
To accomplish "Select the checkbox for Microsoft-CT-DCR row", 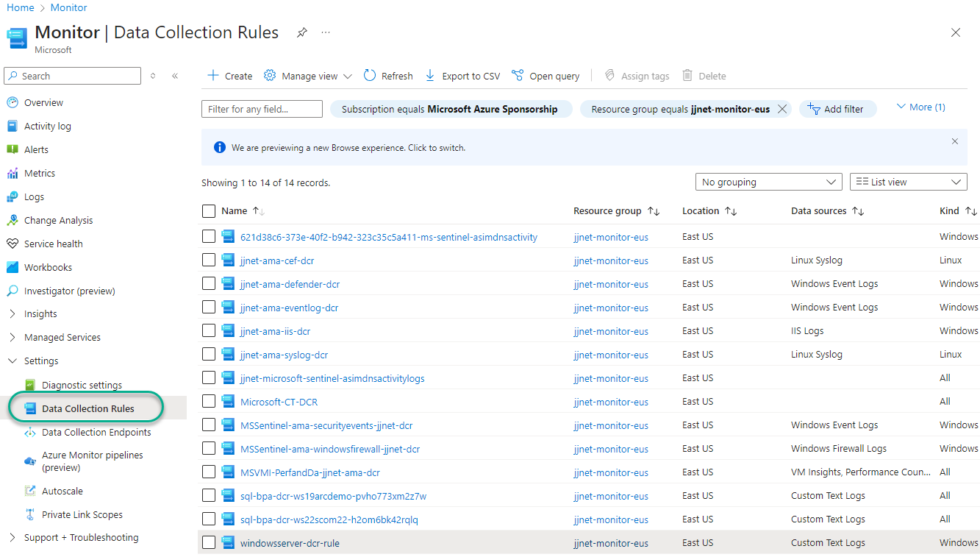I will coord(209,402).
